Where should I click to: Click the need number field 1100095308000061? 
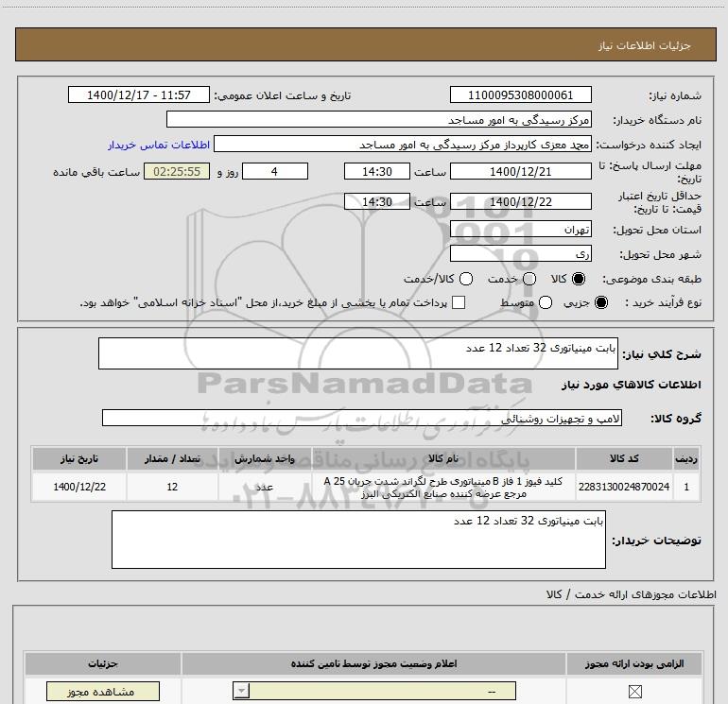click(x=520, y=95)
